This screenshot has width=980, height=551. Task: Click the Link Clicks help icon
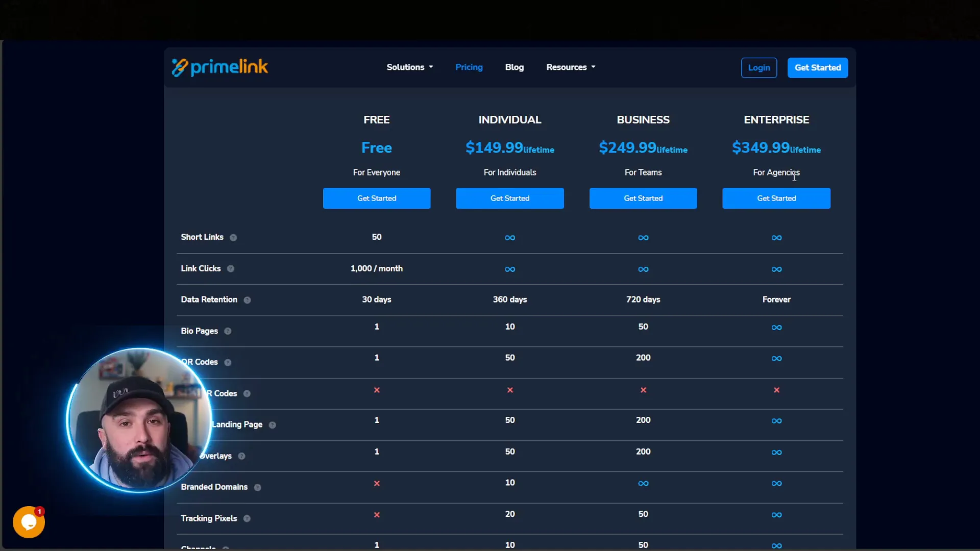(231, 269)
